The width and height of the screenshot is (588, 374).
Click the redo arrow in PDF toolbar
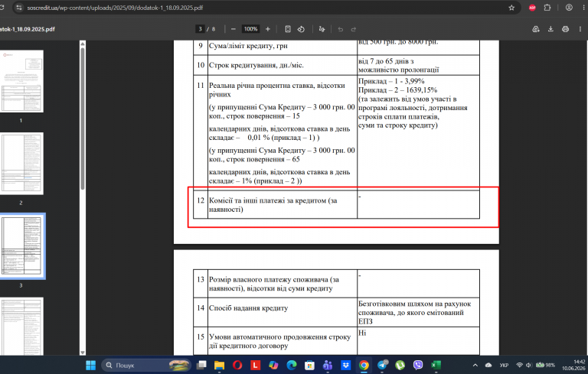point(353,29)
